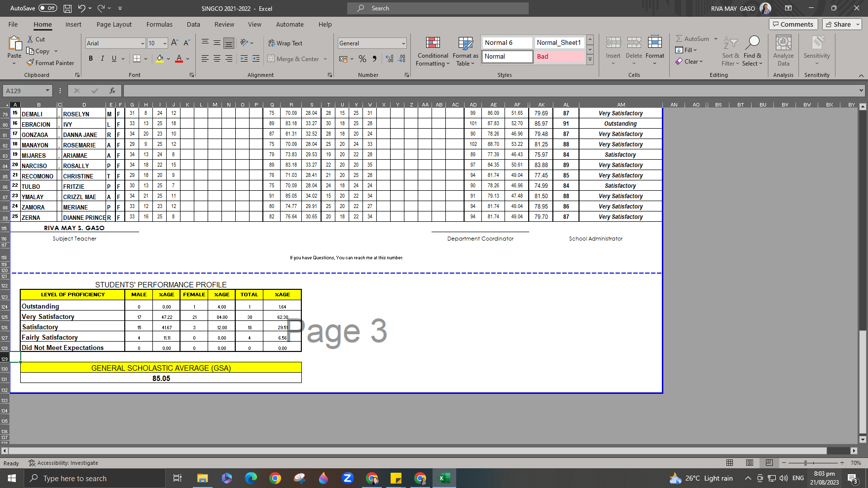Toggle Align Left alignment
The image size is (868, 488).
[205, 59]
